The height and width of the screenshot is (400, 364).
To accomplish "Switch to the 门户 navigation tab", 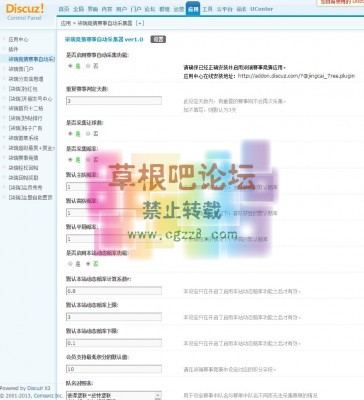I will coord(136,9).
